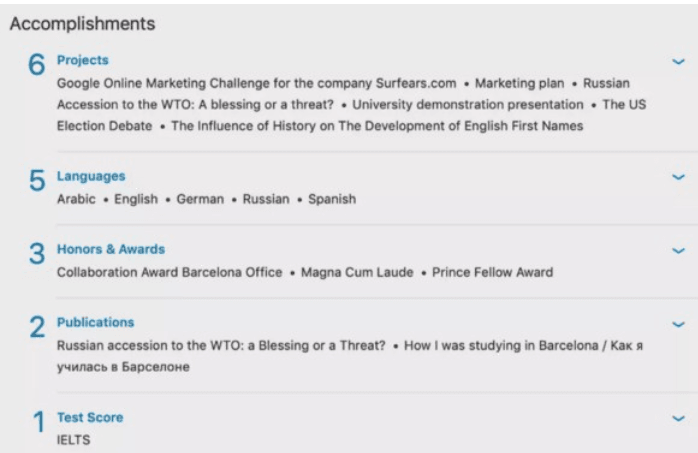The image size is (698, 453).
Task: Click the Arabic language entry
Action: coord(76,199)
